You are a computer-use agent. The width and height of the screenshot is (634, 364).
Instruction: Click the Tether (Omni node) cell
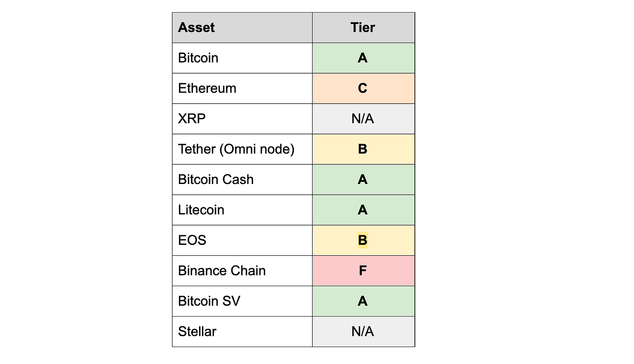tap(242, 149)
